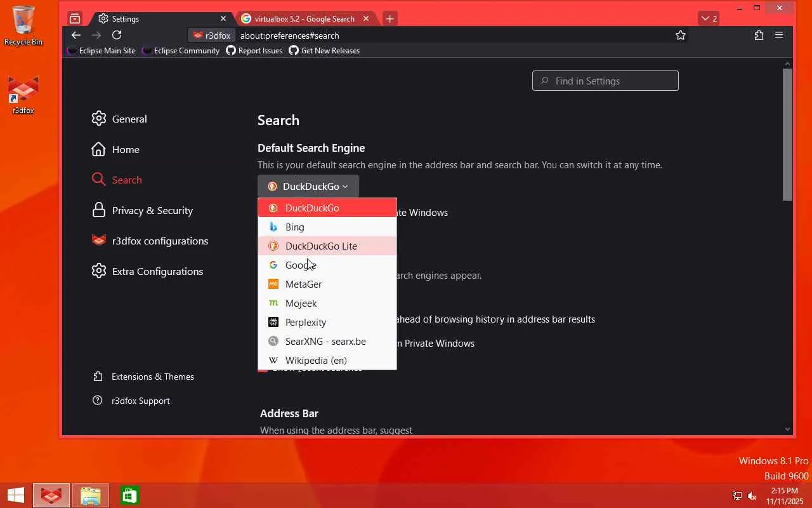Click the r3dfox identity badge in address bar

coord(212,36)
